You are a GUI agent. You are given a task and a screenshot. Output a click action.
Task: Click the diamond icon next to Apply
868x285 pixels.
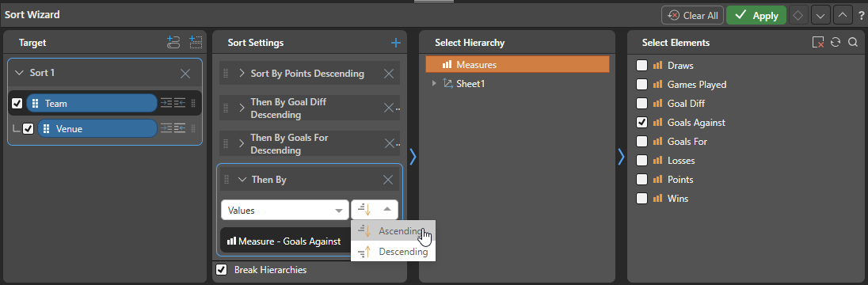tap(798, 16)
